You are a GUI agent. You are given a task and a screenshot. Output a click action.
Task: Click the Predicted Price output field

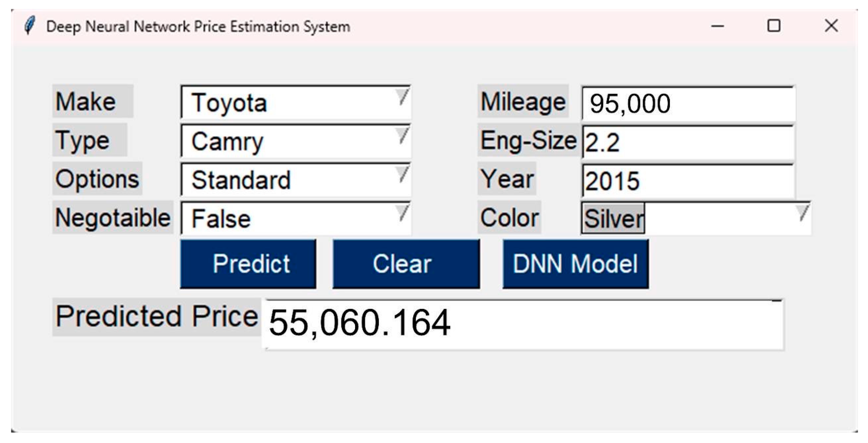pyautogui.click(x=523, y=324)
